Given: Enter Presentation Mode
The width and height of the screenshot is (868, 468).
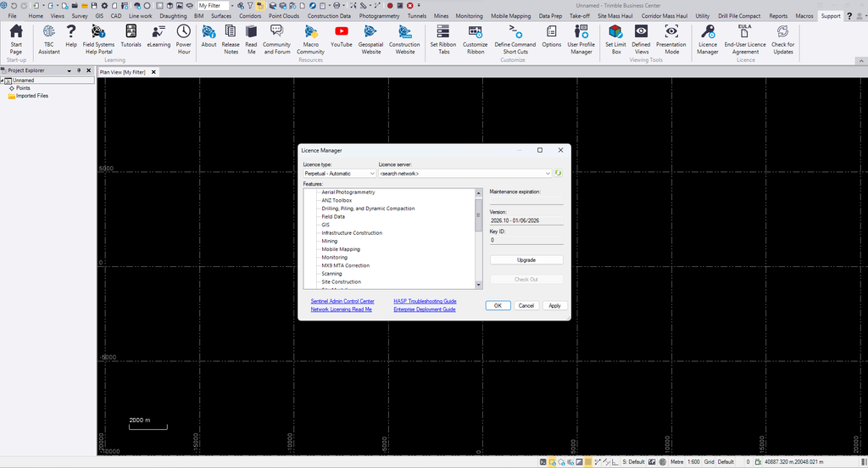Looking at the screenshot, I should point(671,39).
